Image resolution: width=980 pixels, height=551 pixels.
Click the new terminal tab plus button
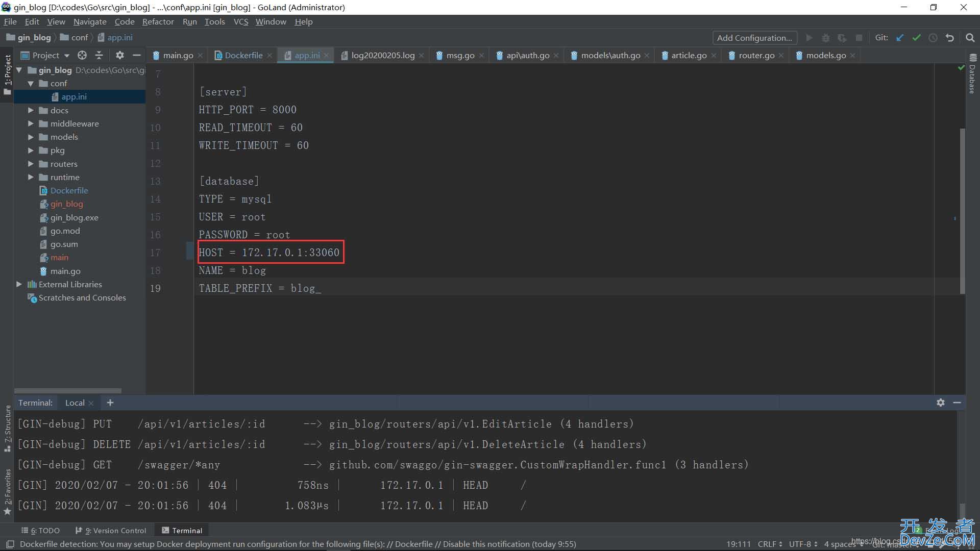click(110, 403)
